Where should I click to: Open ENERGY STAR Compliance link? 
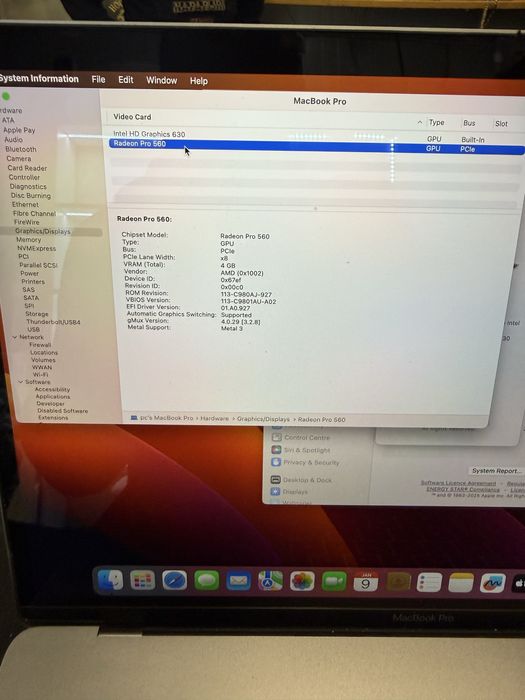pyautogui.click(x=462, y=489)
